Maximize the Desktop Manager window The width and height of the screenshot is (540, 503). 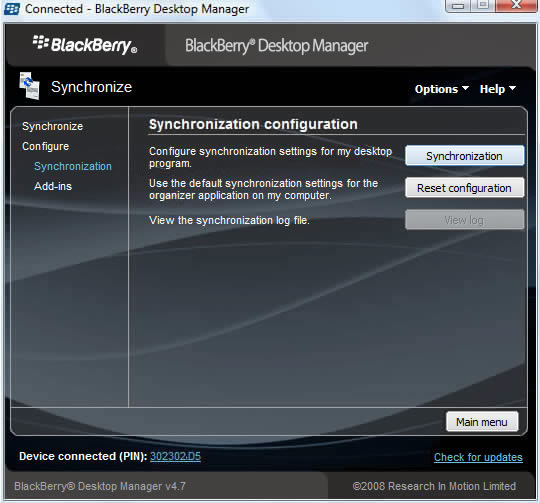click(x=482, y=5)
